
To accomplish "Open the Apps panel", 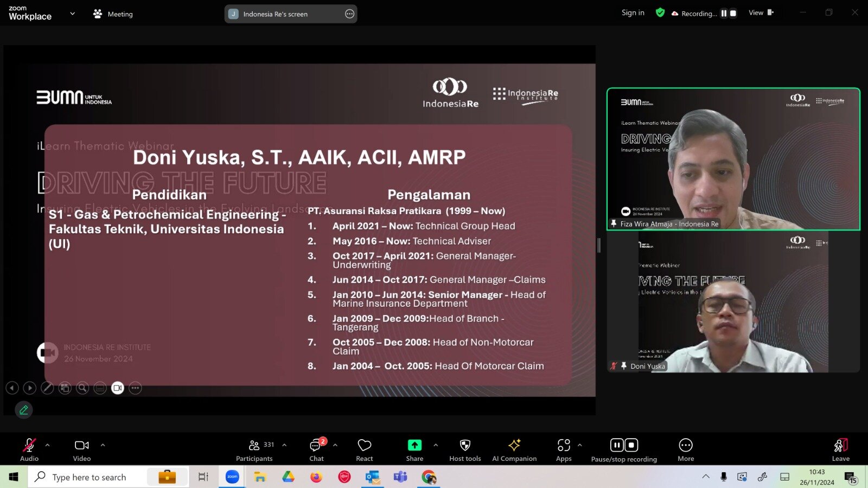I will (564, 450).
